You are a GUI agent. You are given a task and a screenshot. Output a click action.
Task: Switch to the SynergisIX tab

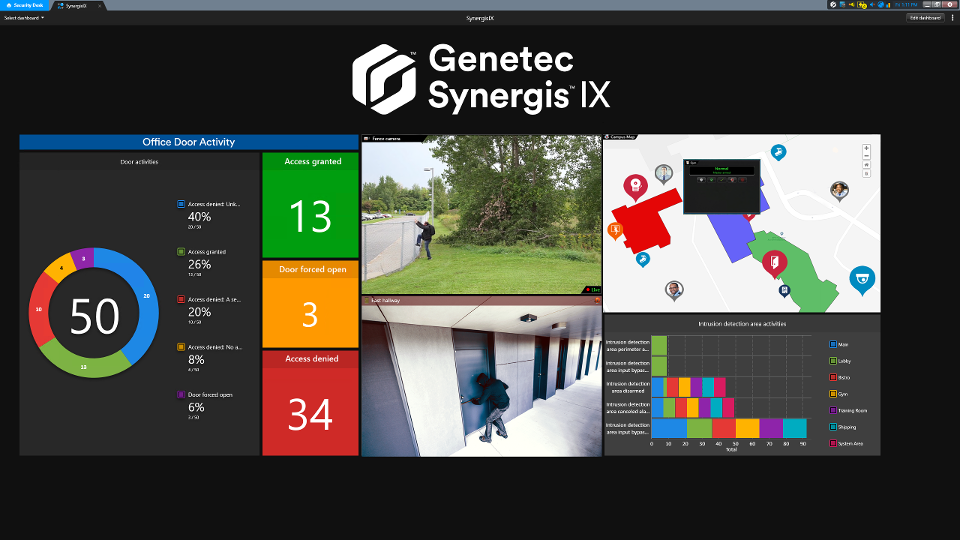click(x=74, y=5)
